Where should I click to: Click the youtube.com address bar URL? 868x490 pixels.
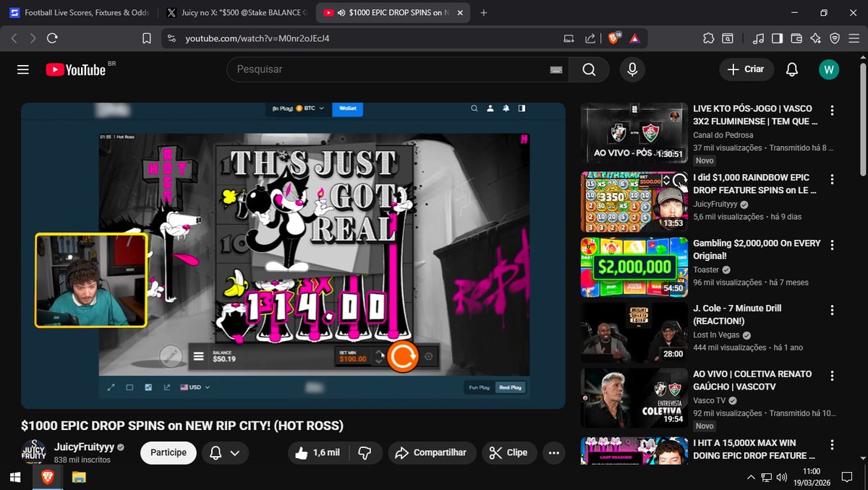[x=258, y=38]
